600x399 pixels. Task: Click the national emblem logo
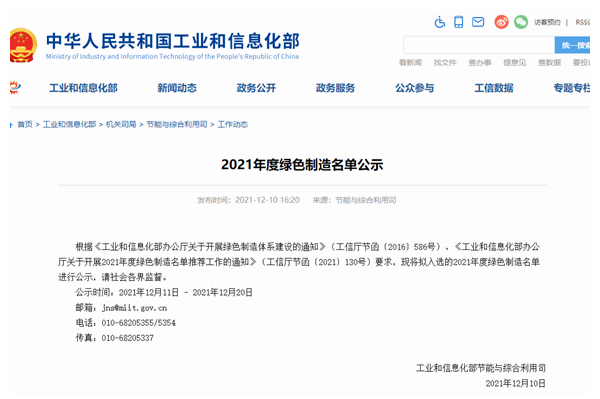[23, 45]
